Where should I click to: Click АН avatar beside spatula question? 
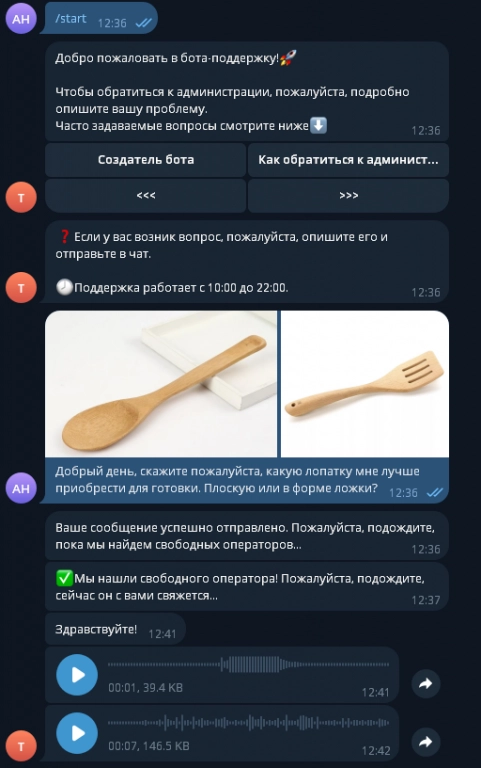point(21,488)
